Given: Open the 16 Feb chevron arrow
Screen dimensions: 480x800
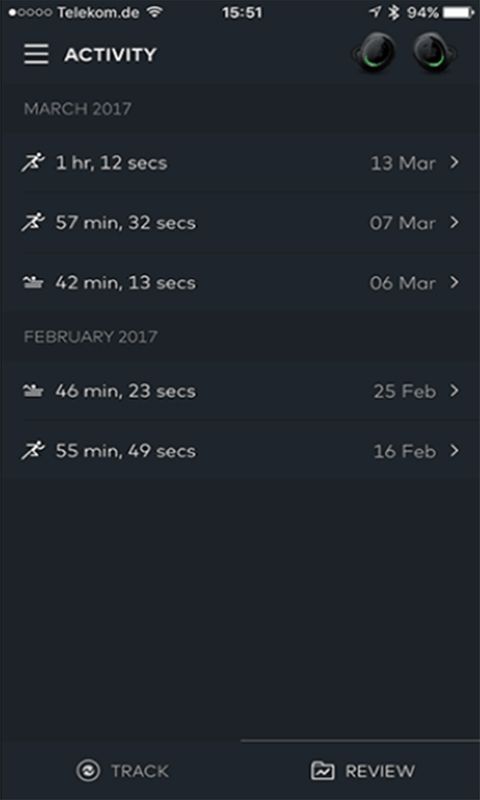Looking at the screenshot, I should [454, 451].
